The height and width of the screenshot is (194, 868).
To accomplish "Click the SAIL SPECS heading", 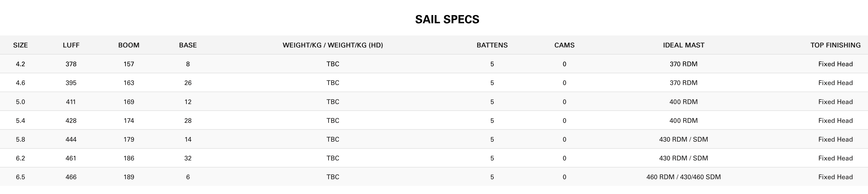I will click(447, 19).
